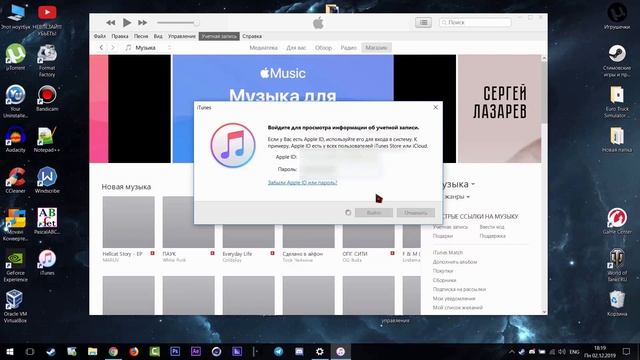This screenshot has height=360, width=640.
Task: Open the Euro Truck Simulator desktop icon
Action: coord(617,101)
